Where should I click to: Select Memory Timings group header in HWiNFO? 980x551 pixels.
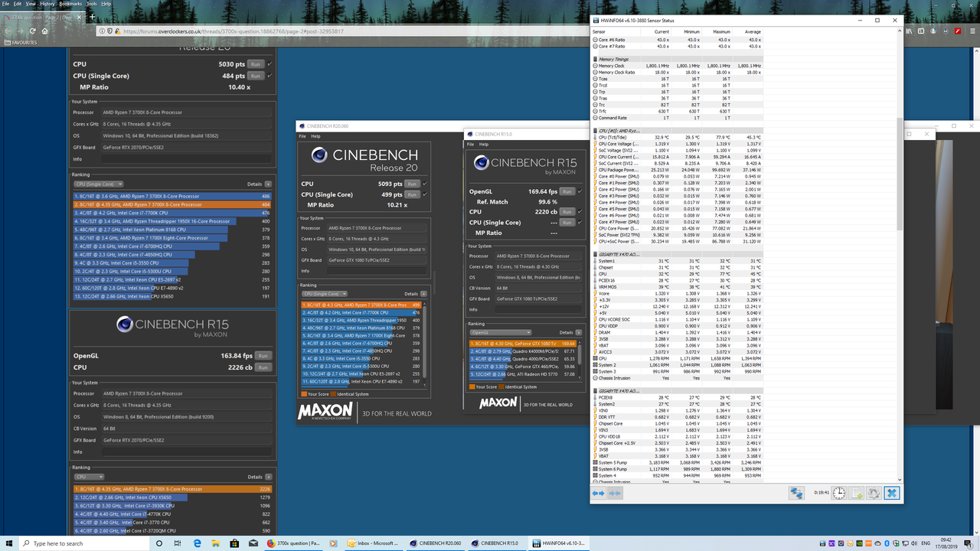pos(678,59)
